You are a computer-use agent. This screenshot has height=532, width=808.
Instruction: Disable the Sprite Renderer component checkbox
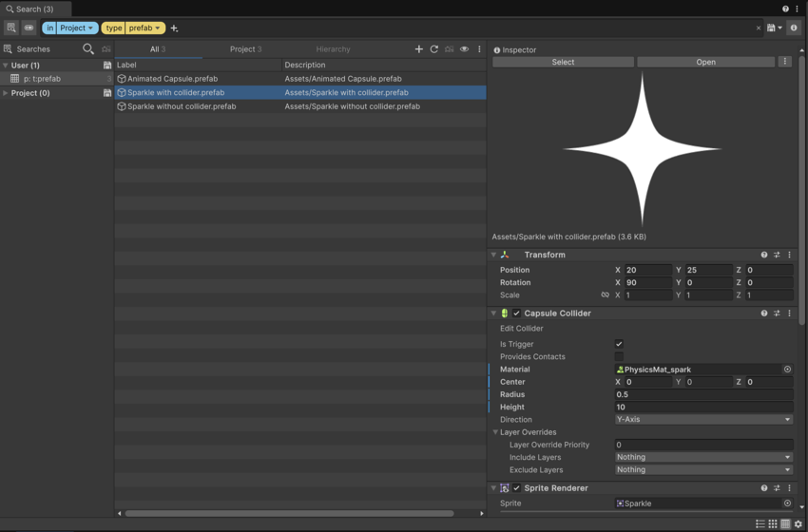tap(516, 488)
